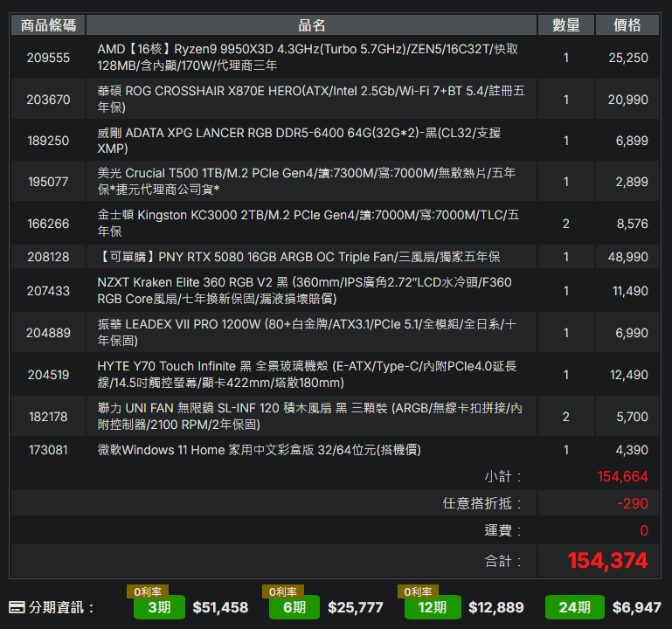672x629 pixels.
Task: Click the $51,458 installment amount
Action: click(x=220, y=607)
